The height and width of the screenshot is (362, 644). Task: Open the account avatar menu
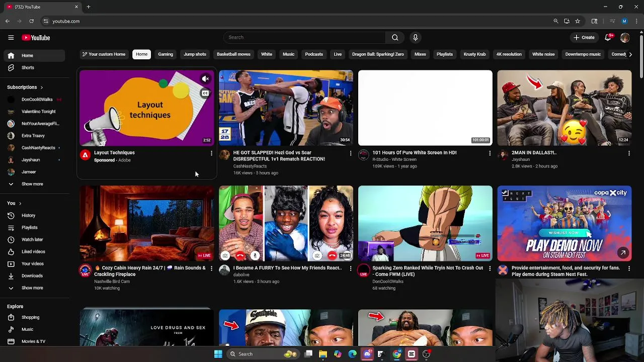pos(625,37)
